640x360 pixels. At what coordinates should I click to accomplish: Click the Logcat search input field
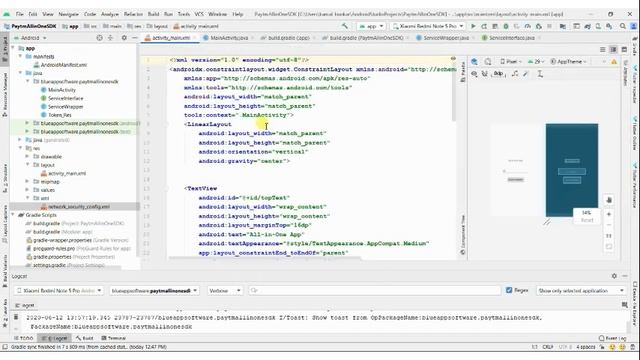[x=375, y=291]
